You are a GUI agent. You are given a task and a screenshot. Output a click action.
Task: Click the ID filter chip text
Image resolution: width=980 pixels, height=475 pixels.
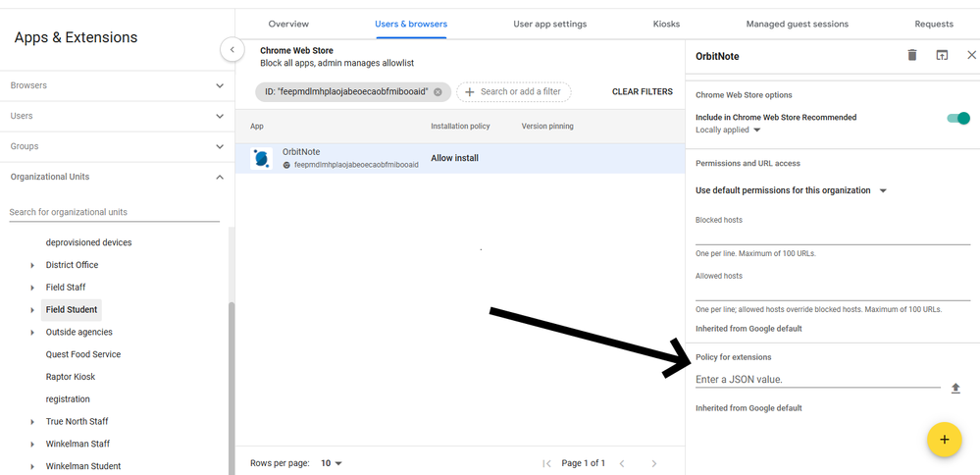coord(346,92)
